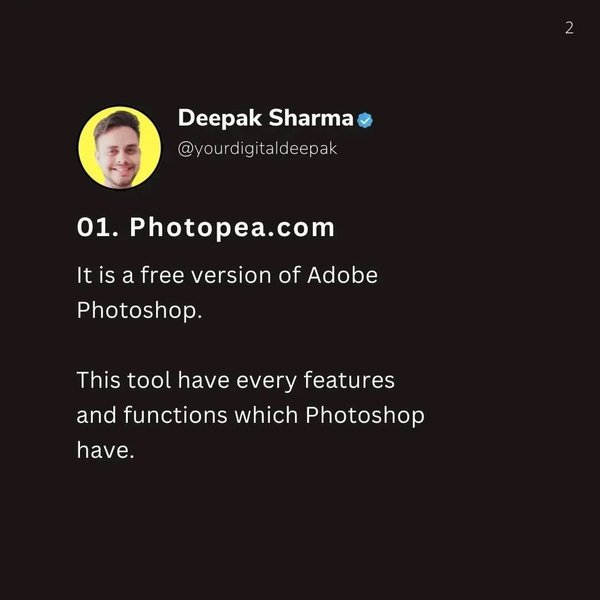Select the word "This" starting the second paragraph

point(98,381)
